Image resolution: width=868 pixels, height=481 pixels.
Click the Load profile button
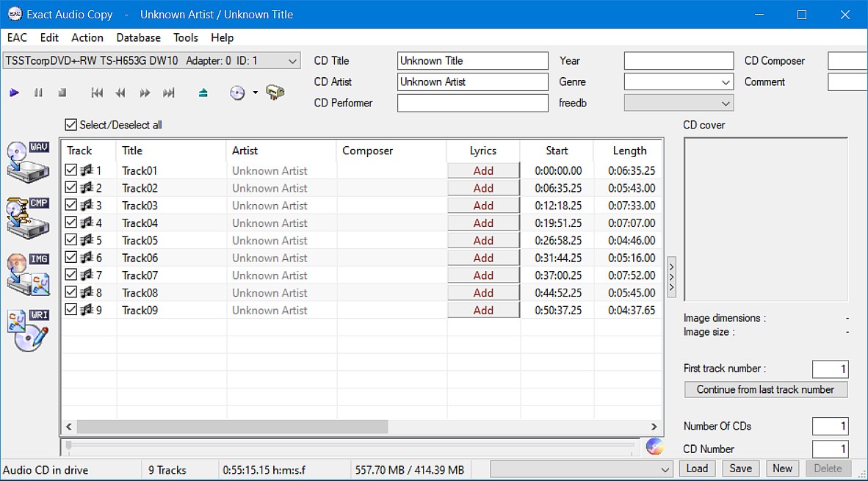coord(697,469)
